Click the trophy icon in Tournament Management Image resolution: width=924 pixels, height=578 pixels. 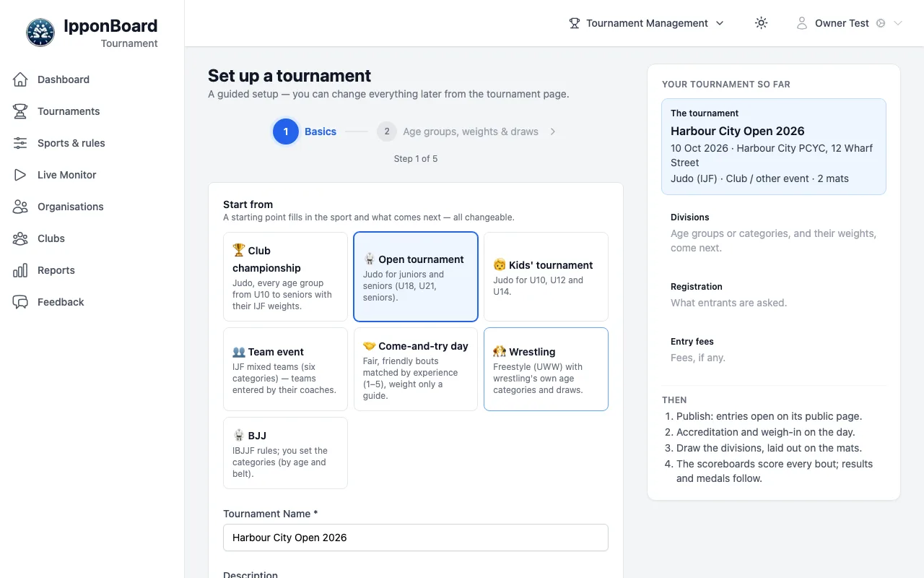coord(575,23)
